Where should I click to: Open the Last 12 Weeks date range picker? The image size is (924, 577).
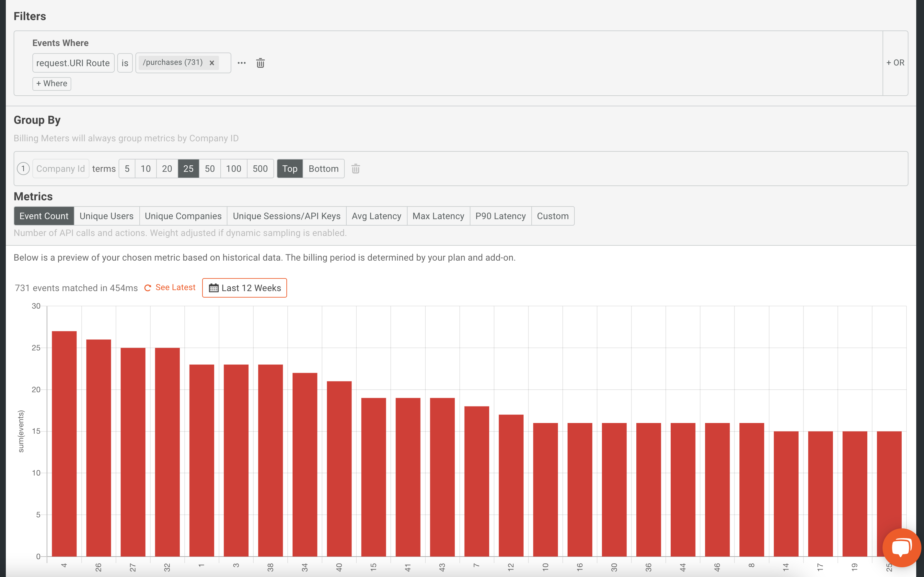[x=244, y=288]
